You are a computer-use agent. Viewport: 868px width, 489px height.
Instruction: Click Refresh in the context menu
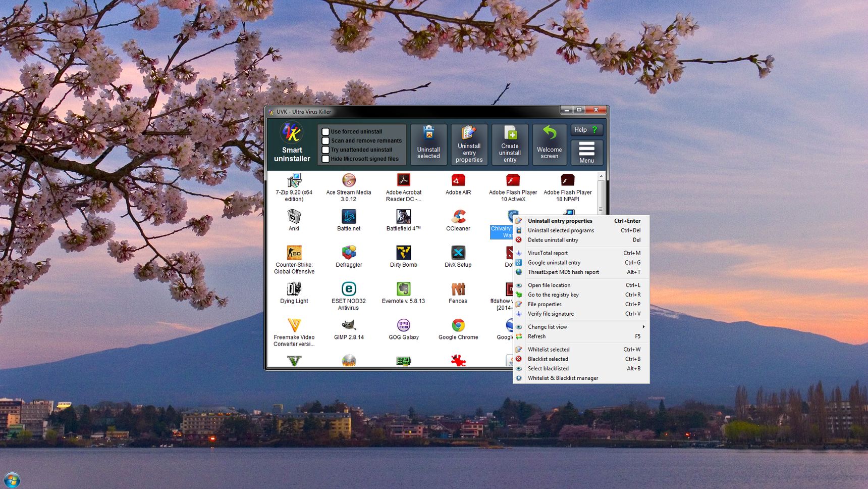[581, 336]
